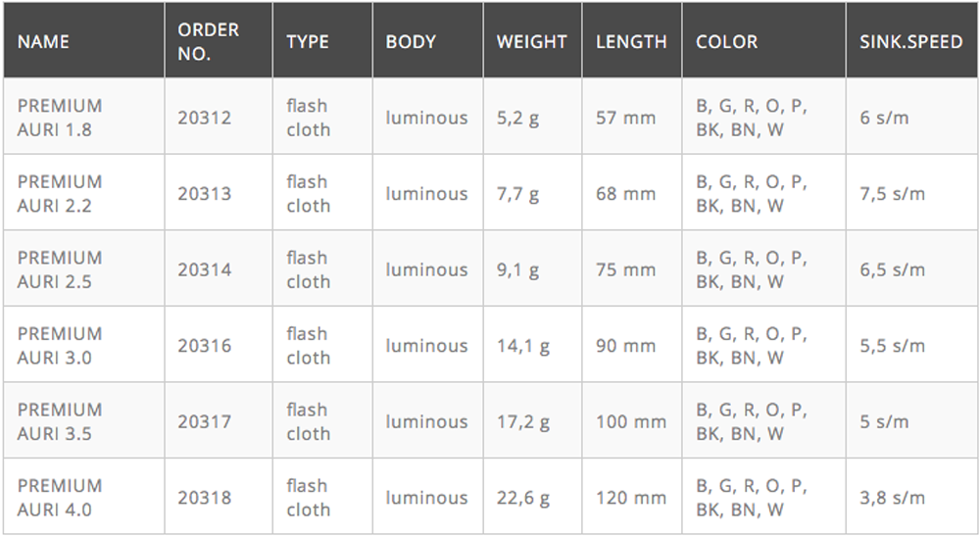Select the PREMIUM AURI 3.0 name cell
980x536 pixels.
click(60, 346)
